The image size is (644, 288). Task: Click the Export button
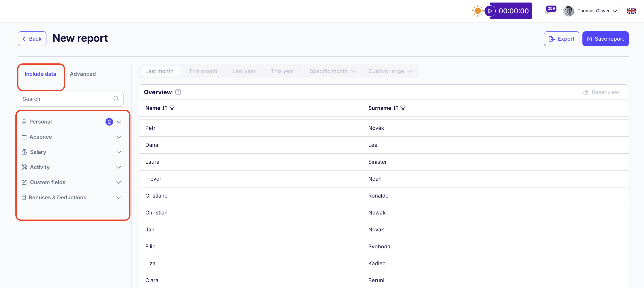pos(561,39)
